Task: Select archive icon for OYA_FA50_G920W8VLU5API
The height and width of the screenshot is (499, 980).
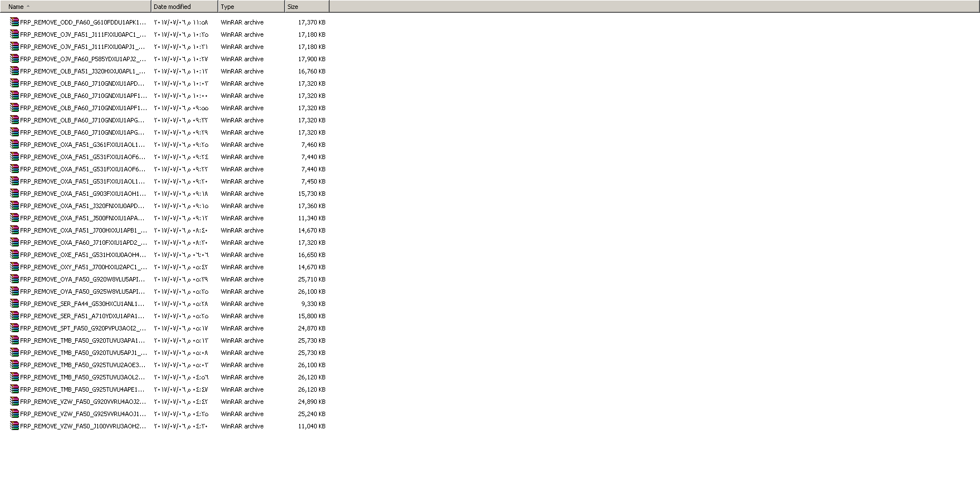Action: 14,279
